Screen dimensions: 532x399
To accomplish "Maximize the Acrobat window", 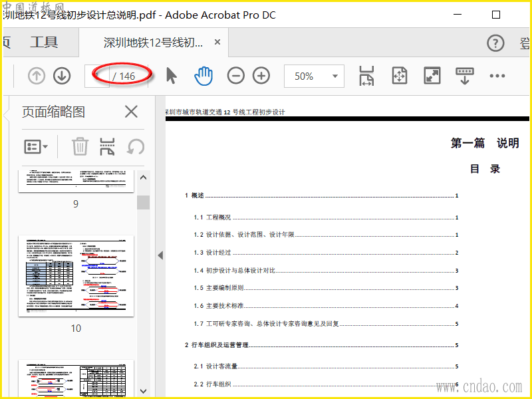I will coord(496,15).
